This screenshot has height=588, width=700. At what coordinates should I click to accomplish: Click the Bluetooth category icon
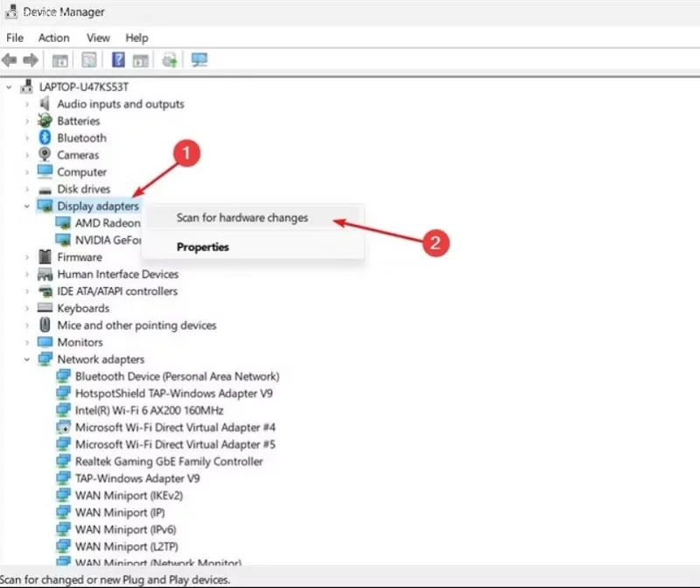(45, 137)
